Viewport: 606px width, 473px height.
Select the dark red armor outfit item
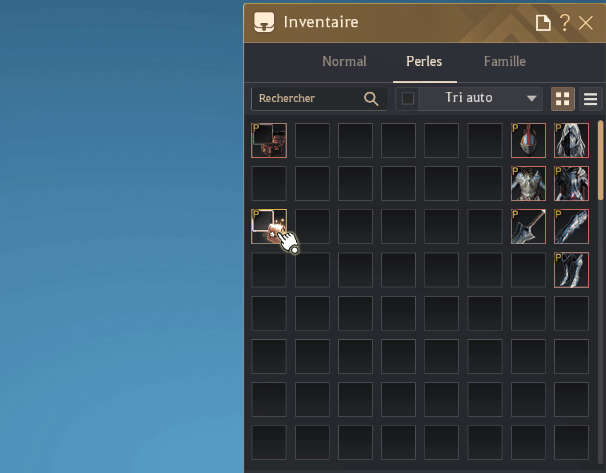[x=571, y=184]
